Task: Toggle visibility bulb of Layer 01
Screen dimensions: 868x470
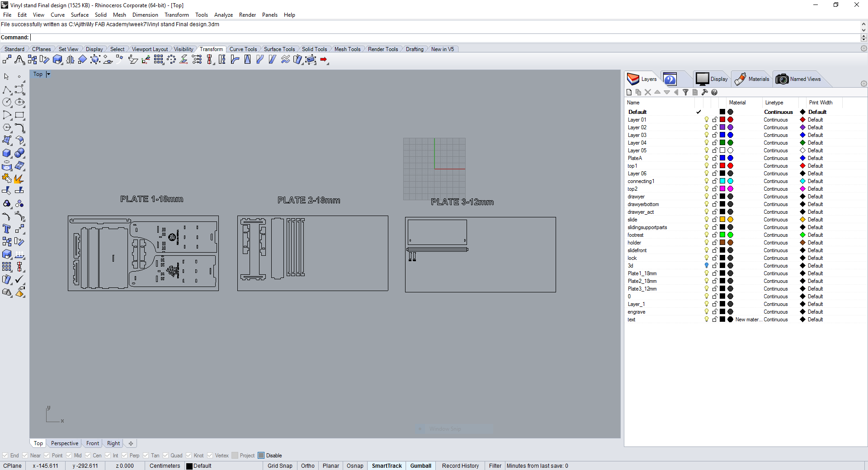Action: [x=707, y=120]
